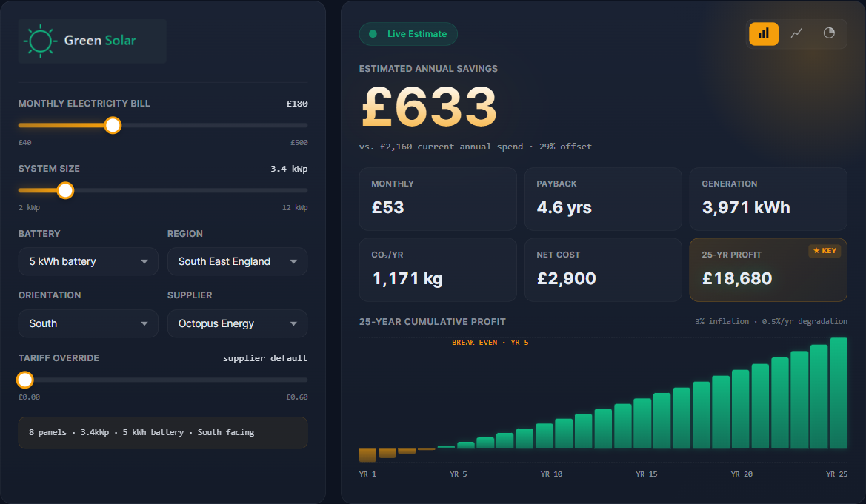Open the Supplier dropdown showing Octopus Energy

point(238,323)
